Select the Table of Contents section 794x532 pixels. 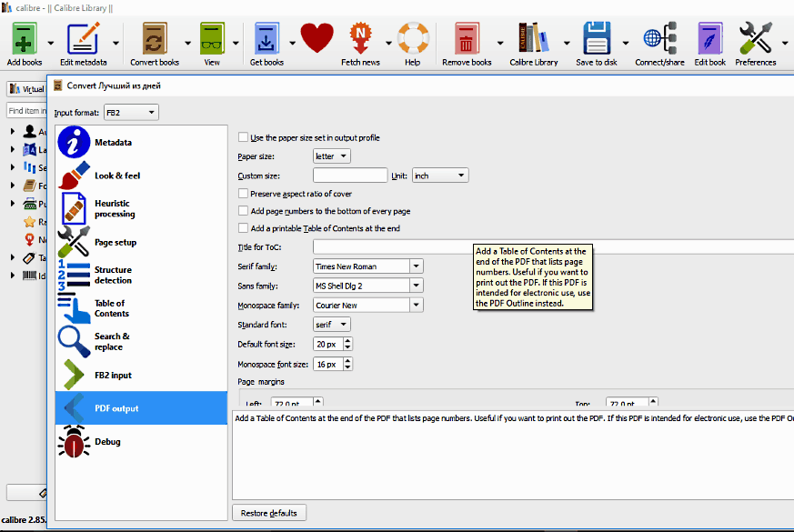(x=141, y=308)
